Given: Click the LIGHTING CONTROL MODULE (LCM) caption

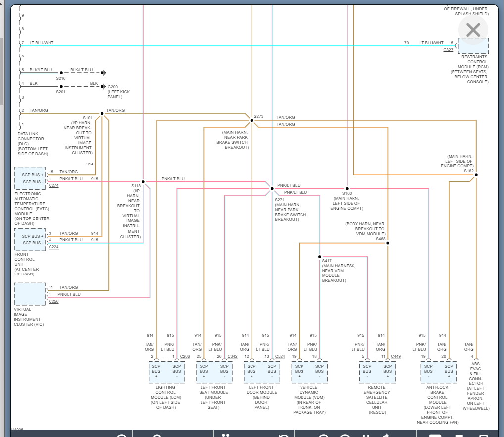Looking at the screenshot, I should 165,397.
